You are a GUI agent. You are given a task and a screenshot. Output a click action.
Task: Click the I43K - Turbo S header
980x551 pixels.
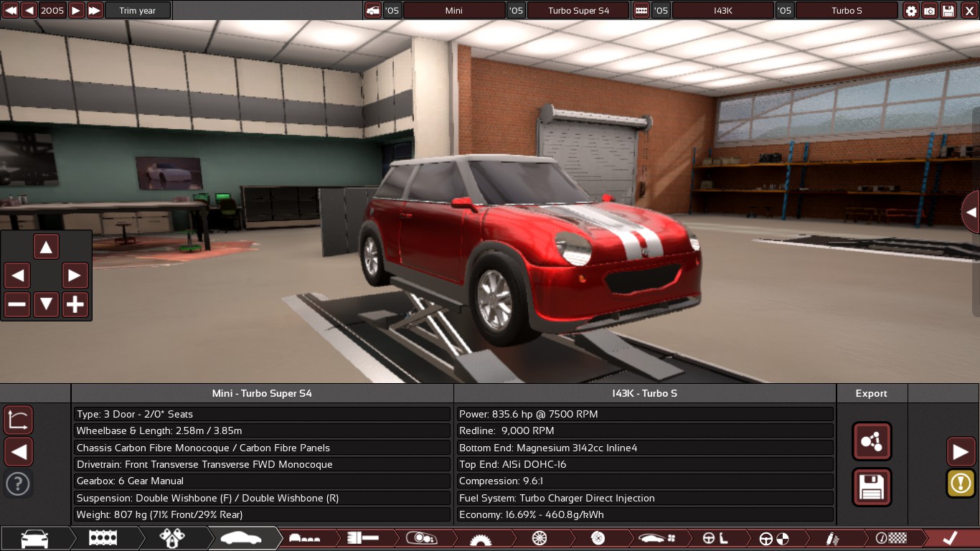coord(645,393)
